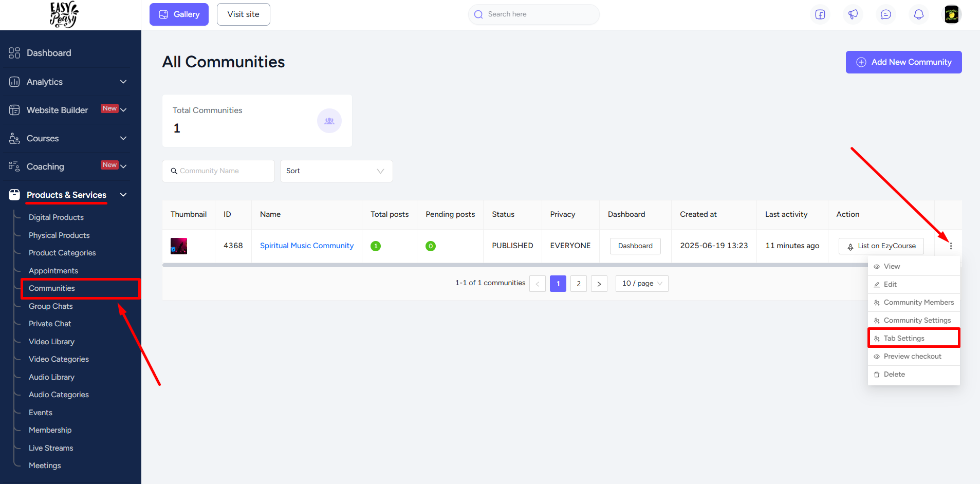Open Physical Products in sidebar
This screenshot has width=980, height=484.
59,235
